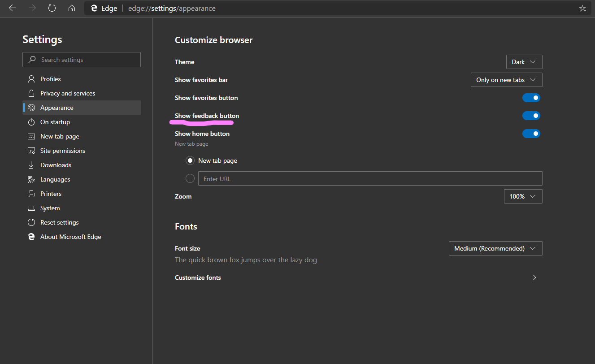Click the Downloads arrow icon in sidebar
Screen dimensions: 595x364
[x=31, y=165]
